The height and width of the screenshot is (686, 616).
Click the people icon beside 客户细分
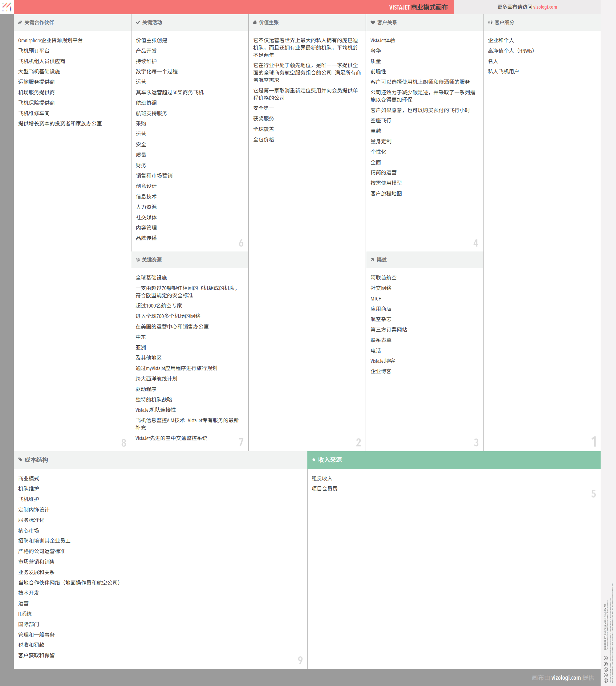click(490, 23)
